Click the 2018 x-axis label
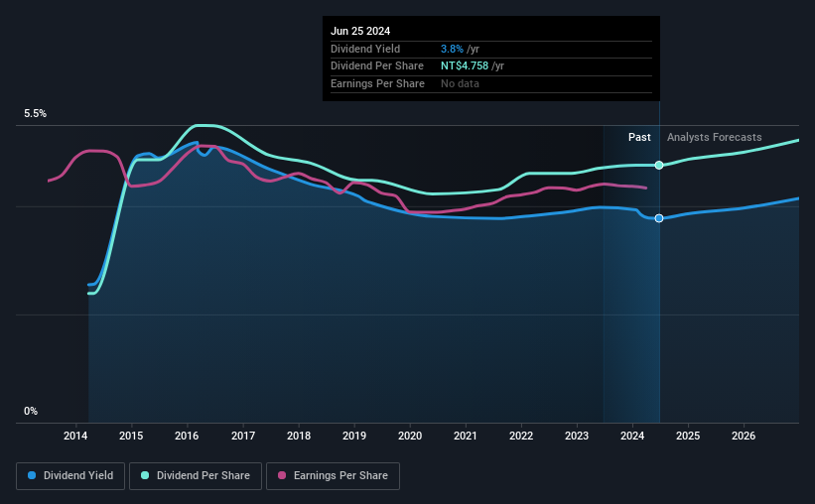Screen dimensions: 815x504 pyautogui.click(x=299, y=436)
